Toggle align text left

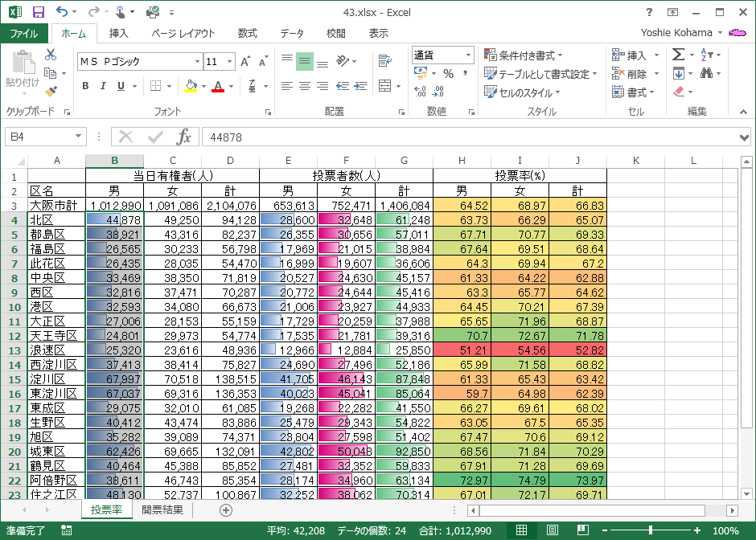tap(287, 86)
